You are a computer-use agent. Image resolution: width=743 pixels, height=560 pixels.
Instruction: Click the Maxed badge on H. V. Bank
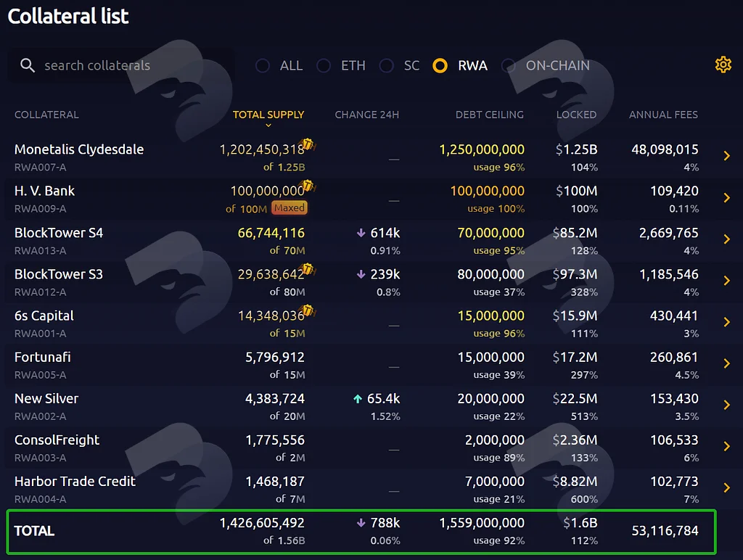(x=290, y=208)
